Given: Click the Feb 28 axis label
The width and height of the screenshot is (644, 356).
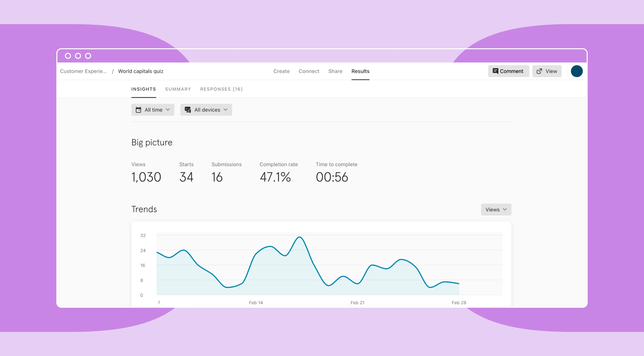Looking at the screenshot, I should click(459, 303).
